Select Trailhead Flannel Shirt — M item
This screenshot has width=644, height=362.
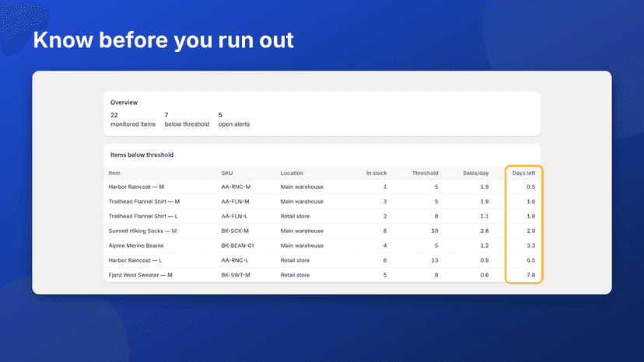(144, 201)
